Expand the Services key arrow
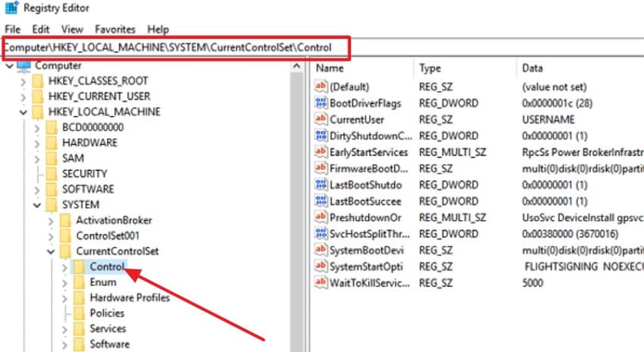The image size is (644, 352). pyautogui.click(x=64, y=329)
